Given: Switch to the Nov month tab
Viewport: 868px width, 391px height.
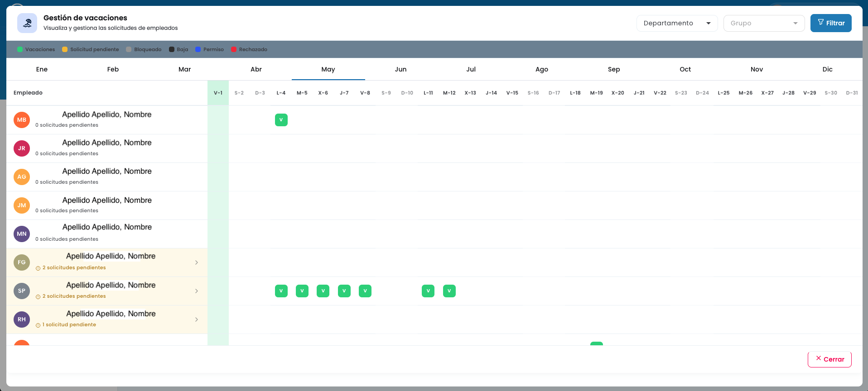Looking at the screenshot, I should [757, 69].
